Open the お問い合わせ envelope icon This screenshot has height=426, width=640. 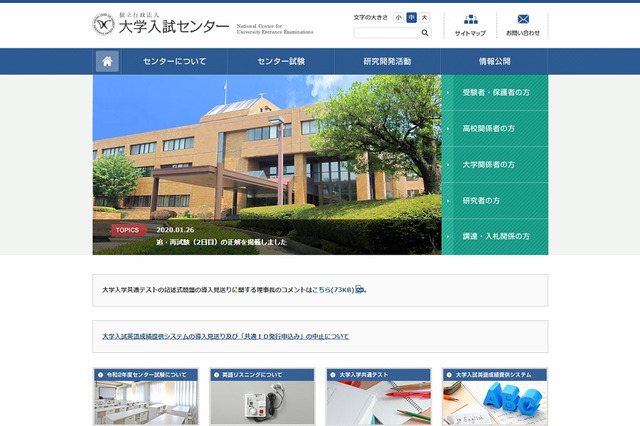point(523,19)
